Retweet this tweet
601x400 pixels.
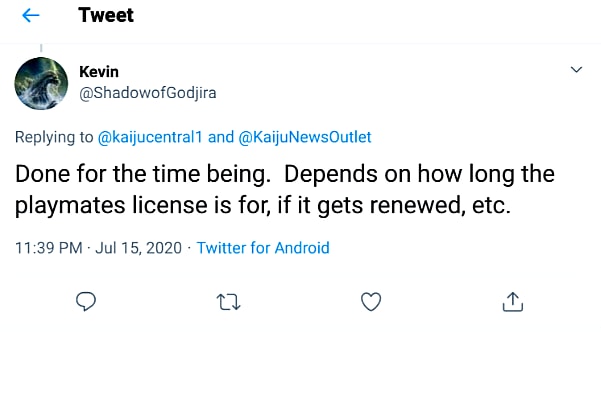coord(229,301)
